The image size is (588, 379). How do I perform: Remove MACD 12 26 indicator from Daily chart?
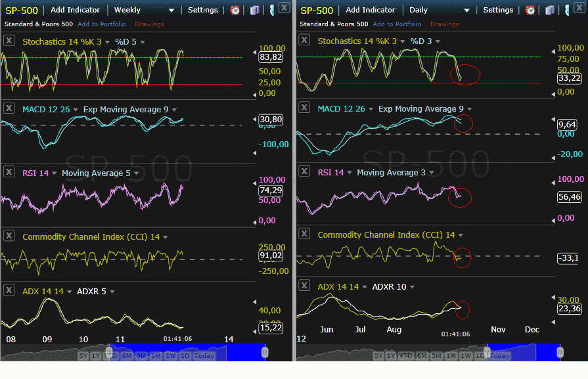[x=304, y=108]
